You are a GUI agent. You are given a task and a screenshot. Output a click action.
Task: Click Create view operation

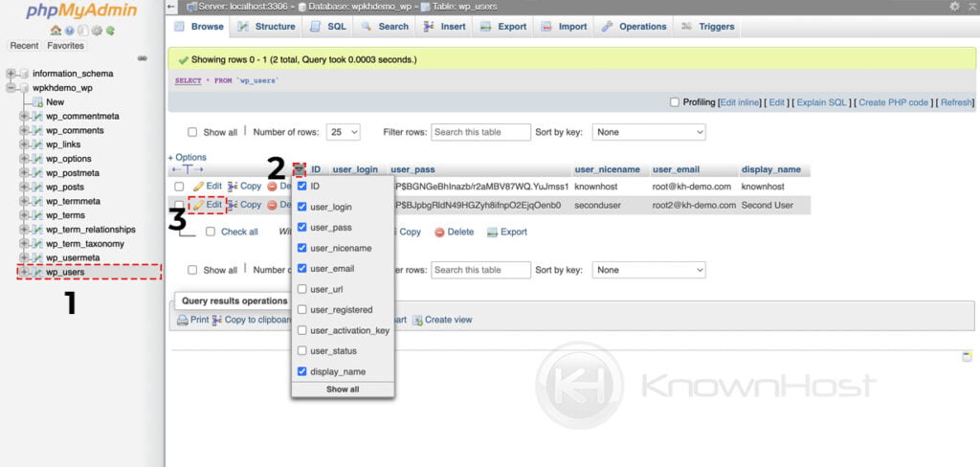[x=442, y=320]
